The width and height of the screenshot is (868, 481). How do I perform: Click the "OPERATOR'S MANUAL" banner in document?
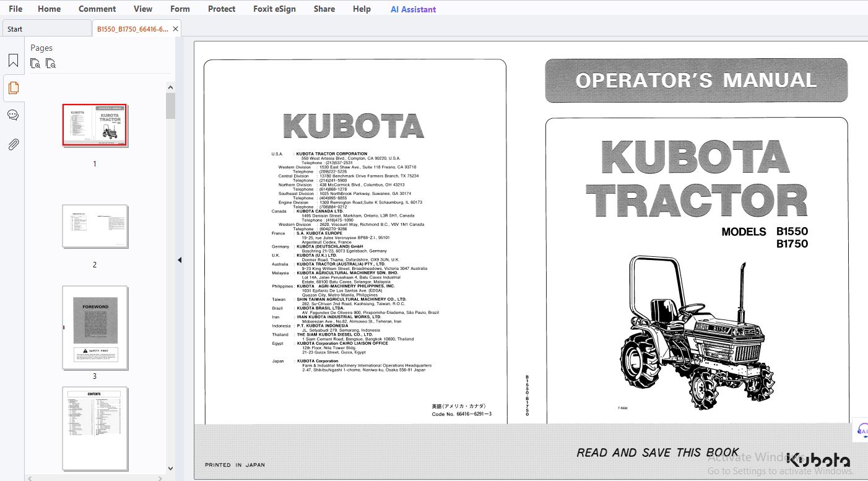(696, 80)
